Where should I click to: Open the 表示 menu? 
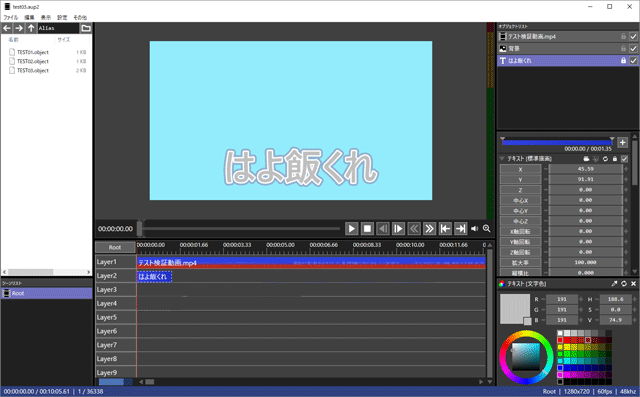tap(46, 18)
